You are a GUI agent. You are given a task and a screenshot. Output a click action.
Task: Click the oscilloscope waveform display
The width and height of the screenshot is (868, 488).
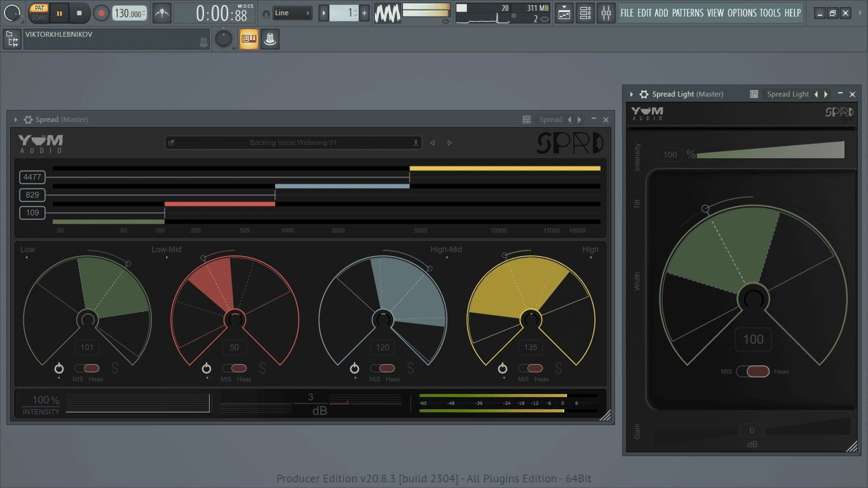click(x=387, y=13)
